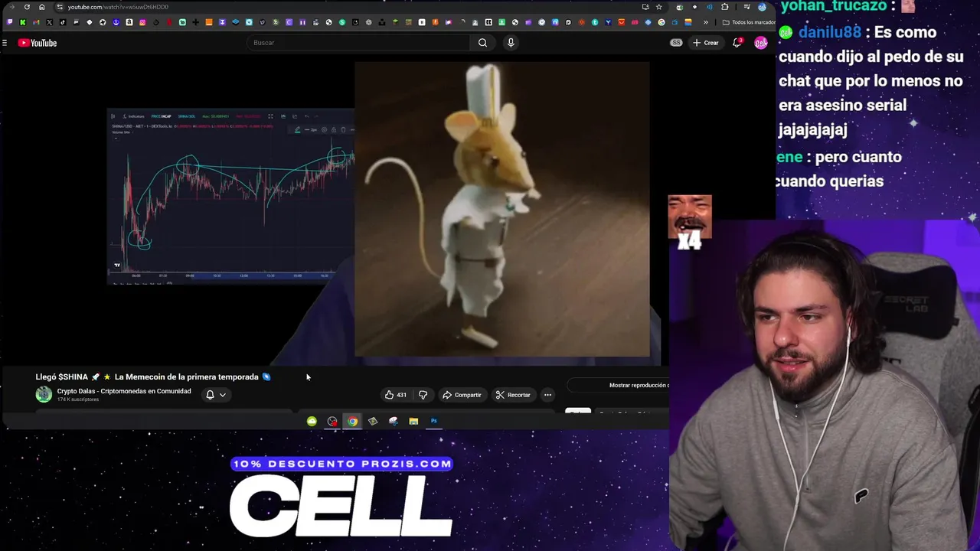Open the Instagram bookmark icon
The width and height of the screenshot is (980, 551).
tap(142, 22)
